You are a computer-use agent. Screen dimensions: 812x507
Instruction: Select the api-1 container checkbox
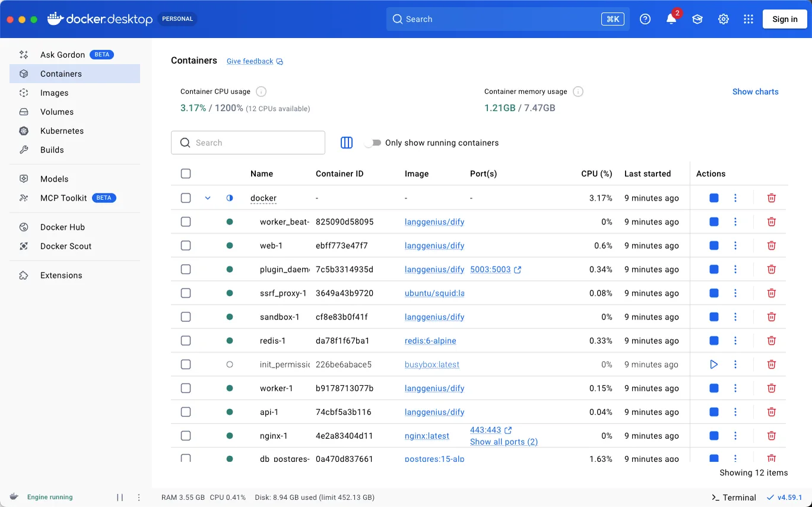(186, 411)
